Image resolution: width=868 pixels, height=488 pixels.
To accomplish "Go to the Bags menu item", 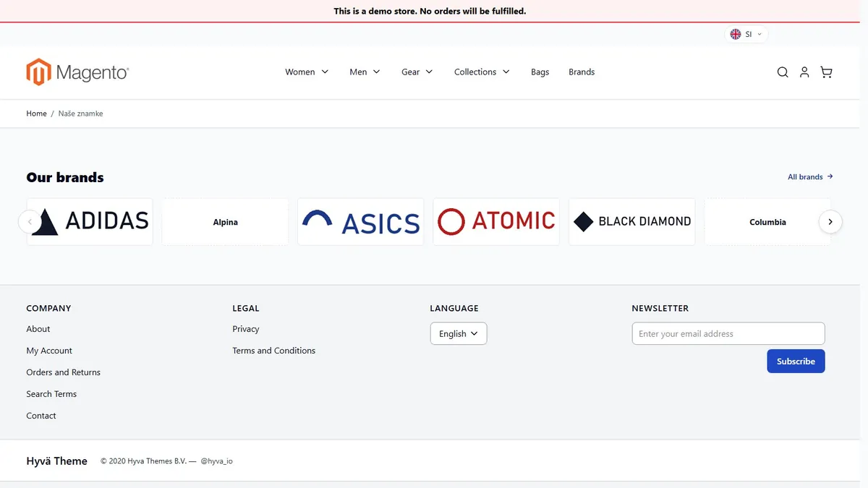I will (540, 72).
